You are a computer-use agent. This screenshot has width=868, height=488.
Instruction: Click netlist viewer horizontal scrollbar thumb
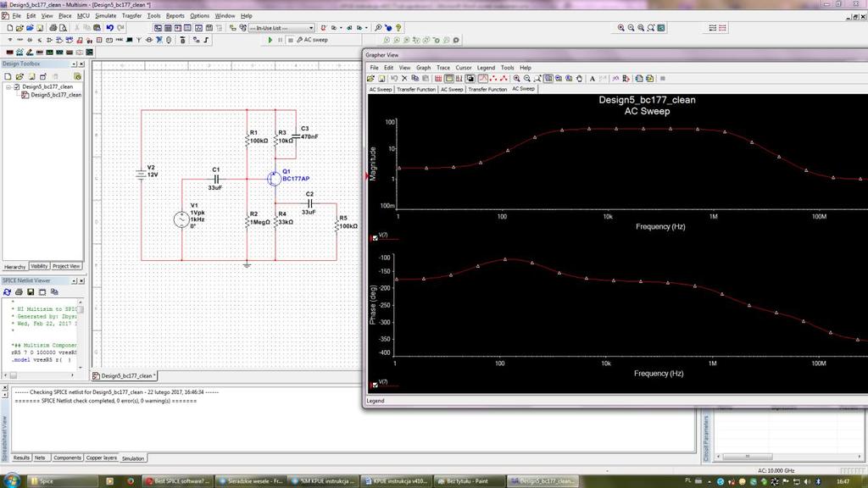click(14, 375)
